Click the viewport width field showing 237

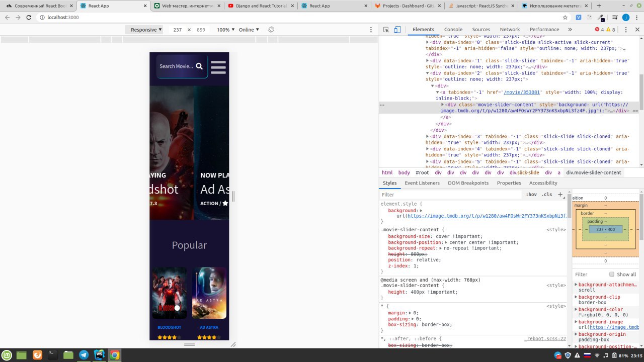click(x=177, y=30)
